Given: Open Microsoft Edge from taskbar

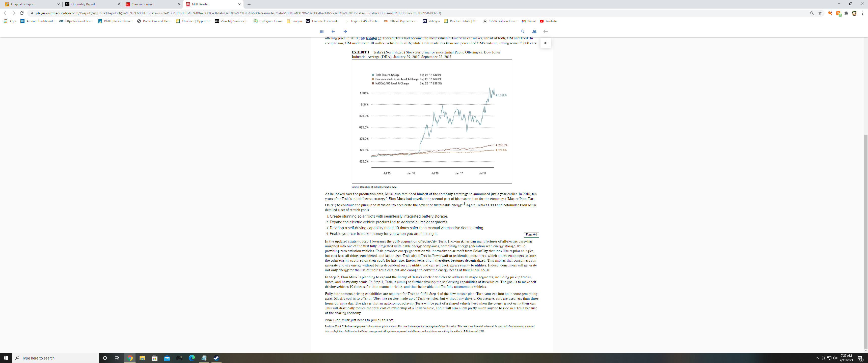Looking at the screenshot, I should tap(192, 358).
